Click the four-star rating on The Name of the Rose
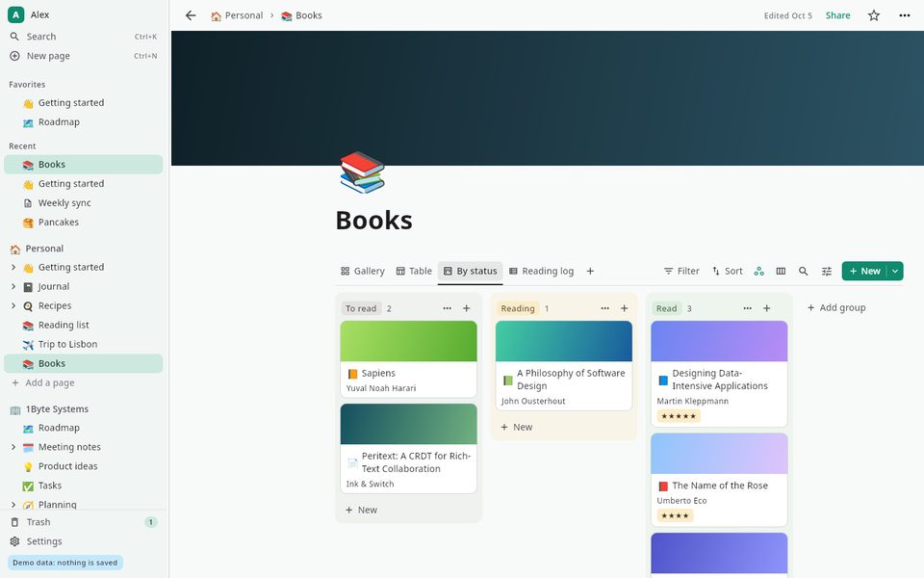Image resolution: width=924 pixels, height=578 pixels. tap(676, 515)
